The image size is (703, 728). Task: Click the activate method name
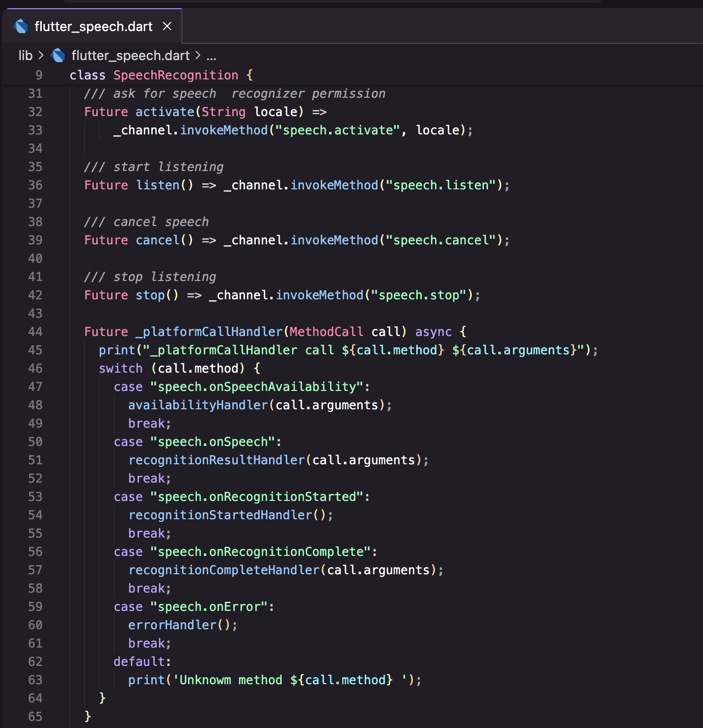tap(165, 112)
